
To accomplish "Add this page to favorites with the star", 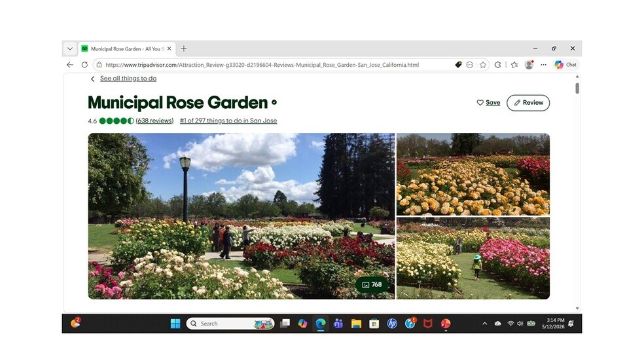I will tap(483, 65).
